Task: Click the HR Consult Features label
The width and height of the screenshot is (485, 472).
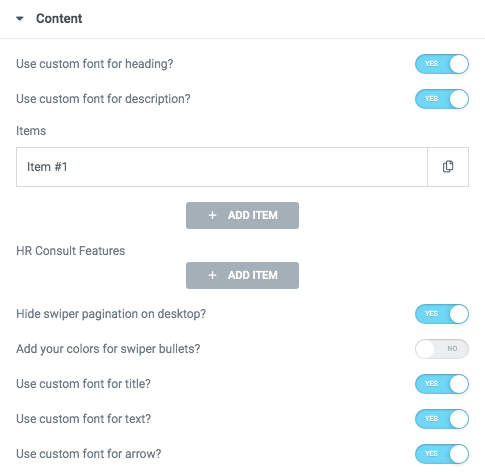Action: (71, 251)
